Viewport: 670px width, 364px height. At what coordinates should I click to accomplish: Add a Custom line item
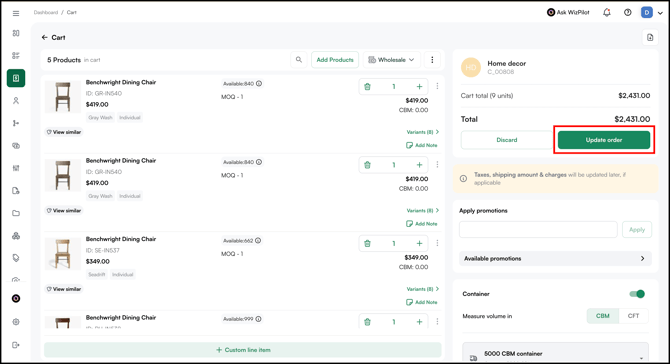point(243,350)
